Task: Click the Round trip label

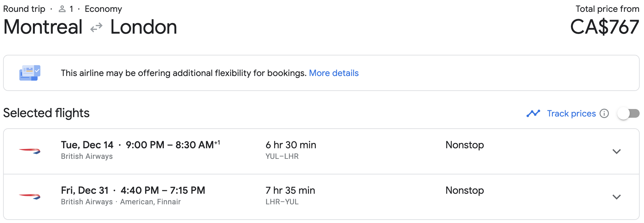Action: pos(24,9)
